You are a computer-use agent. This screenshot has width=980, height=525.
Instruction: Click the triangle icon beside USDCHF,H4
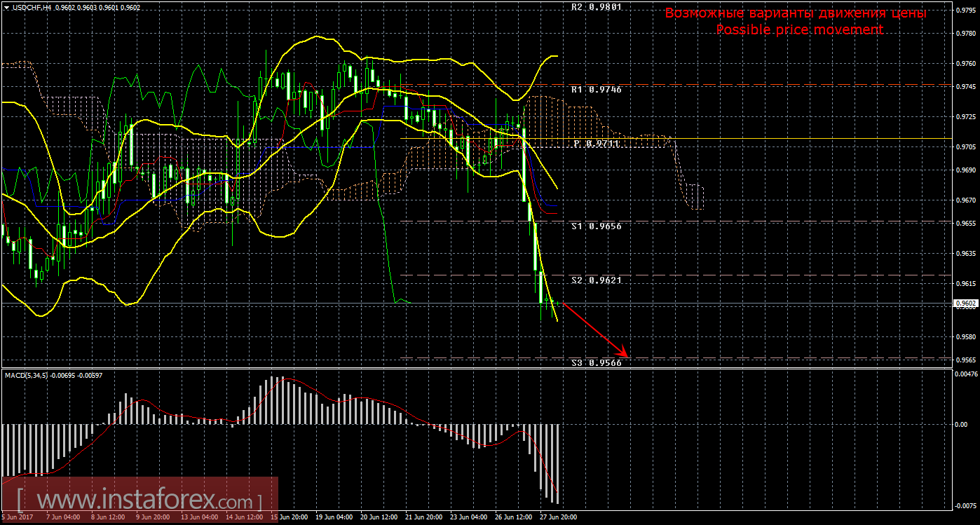[x=6, y=7]
